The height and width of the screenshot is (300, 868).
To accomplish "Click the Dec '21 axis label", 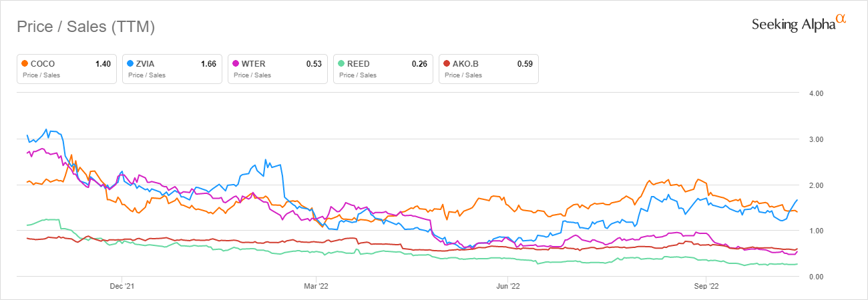I will (x=122, y=287).
